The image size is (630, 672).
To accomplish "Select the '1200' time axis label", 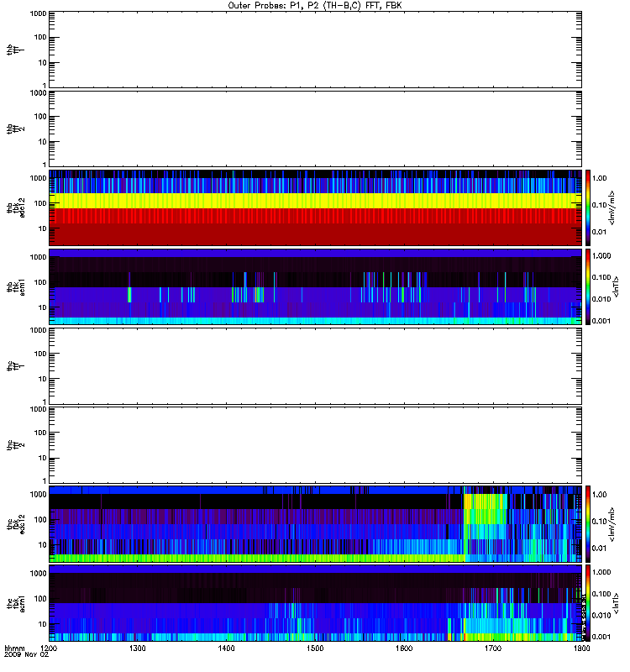I will pos(50,648).
